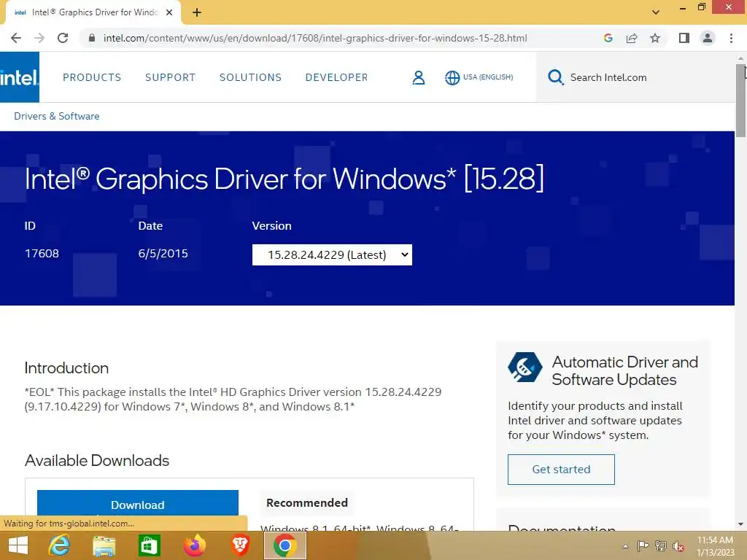Click the driver assistant icon
Viewport: 747px width, 560px height.
pyautogui.click(x=525, y=367)
